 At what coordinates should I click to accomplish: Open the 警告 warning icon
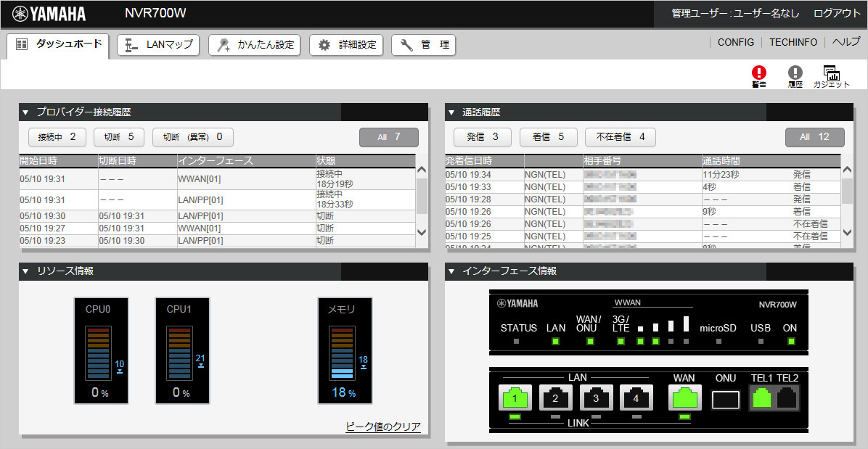click(x=759, y=75)
